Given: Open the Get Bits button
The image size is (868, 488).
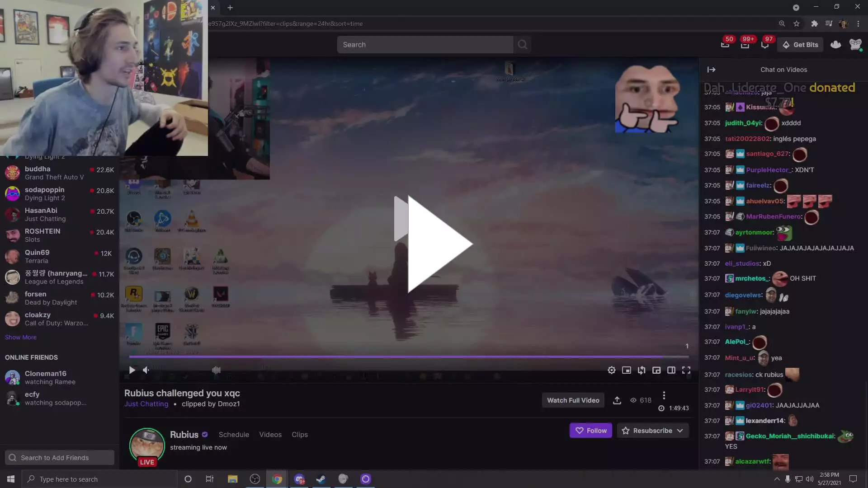Looking at the screenshot, I should (800, 45).
